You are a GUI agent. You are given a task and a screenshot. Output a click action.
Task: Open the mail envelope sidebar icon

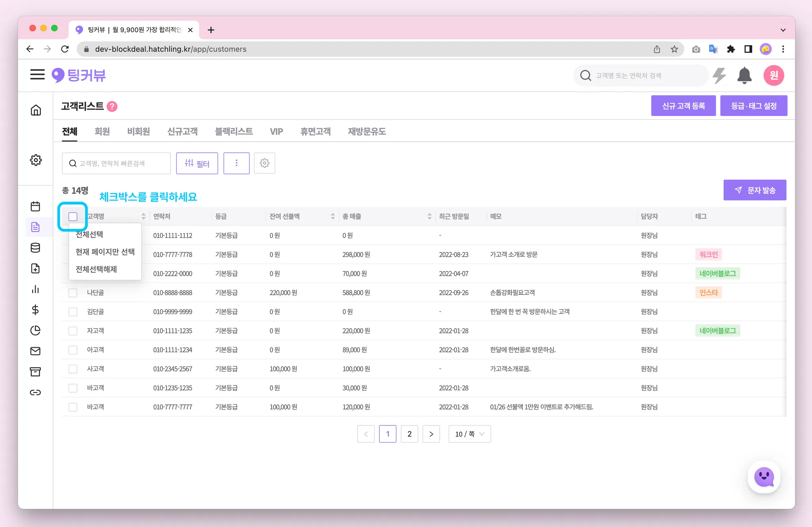click(x=35, y=351)
